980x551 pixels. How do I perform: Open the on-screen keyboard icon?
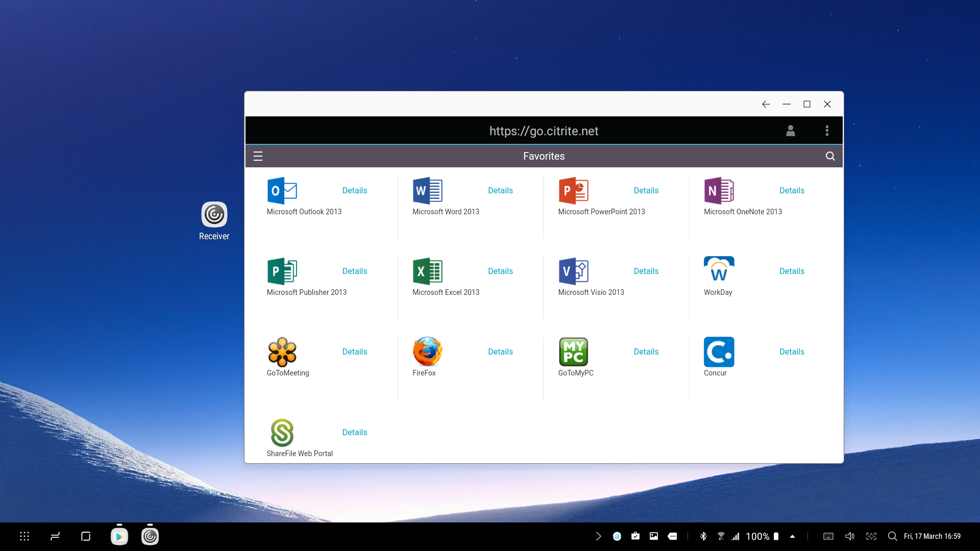828,536
